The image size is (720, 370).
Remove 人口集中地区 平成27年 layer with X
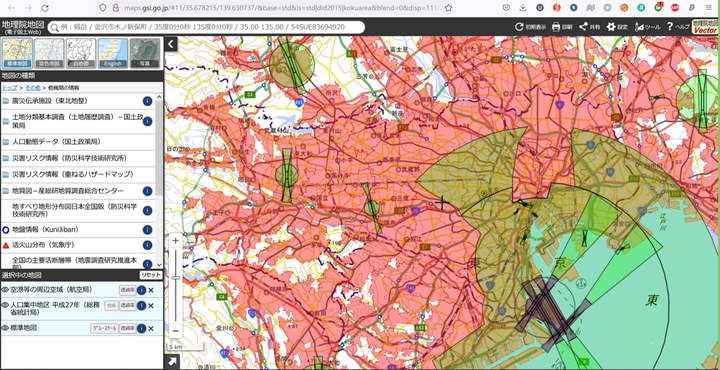tap(151, 306)
